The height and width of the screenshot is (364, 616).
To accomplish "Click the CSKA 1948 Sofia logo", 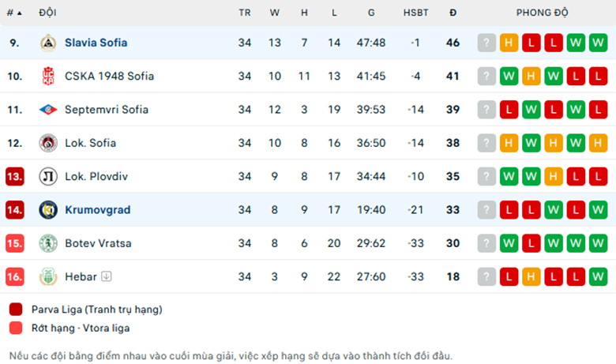I will pos(48,76).
